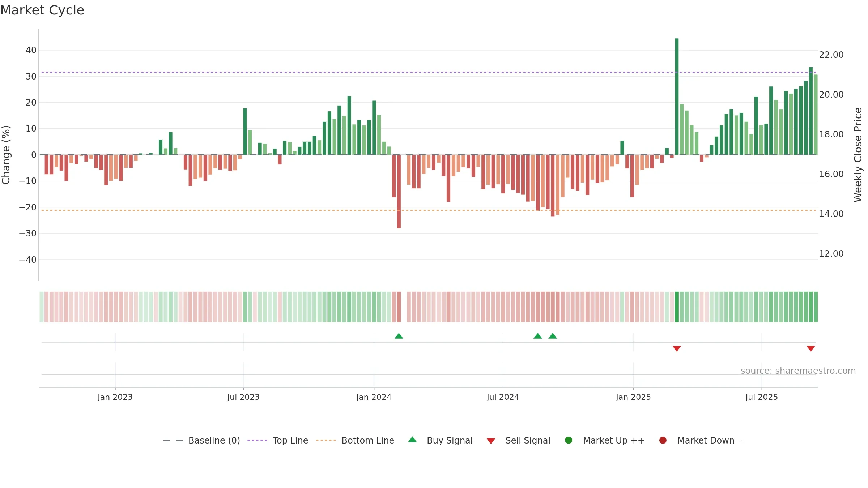Click the Jan 2025 x-axis label

tap(633, 397)
